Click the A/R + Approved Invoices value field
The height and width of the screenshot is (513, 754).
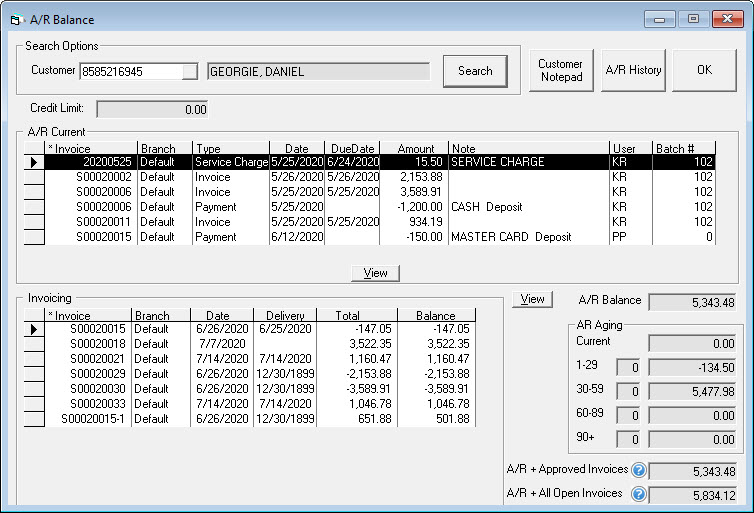point(692,471)
